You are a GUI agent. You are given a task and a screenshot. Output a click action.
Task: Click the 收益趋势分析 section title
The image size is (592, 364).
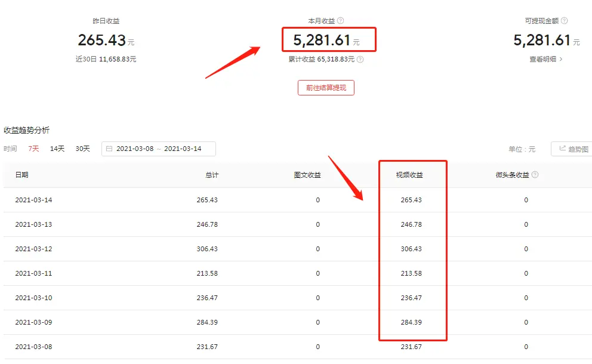tap(26, 130)
